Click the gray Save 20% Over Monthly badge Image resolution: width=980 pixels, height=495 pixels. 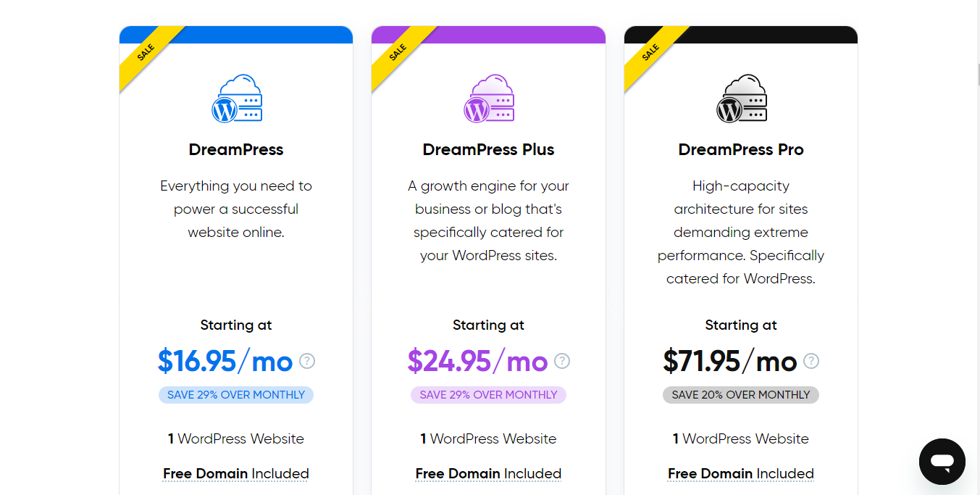click(x=741, y=395)
